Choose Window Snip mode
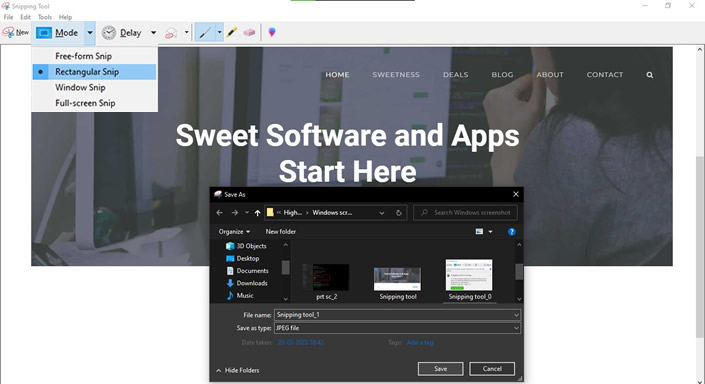 [94, 88]
